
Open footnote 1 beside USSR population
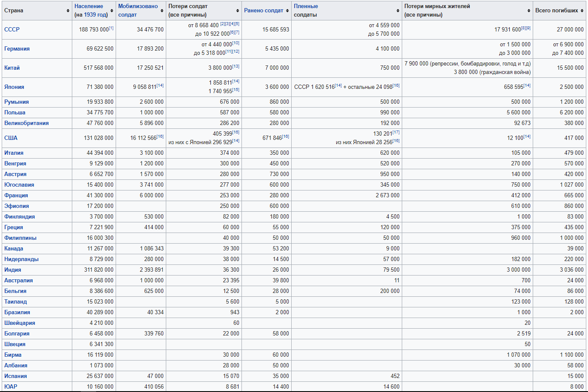pyautogui.click(x=111, y=28)
